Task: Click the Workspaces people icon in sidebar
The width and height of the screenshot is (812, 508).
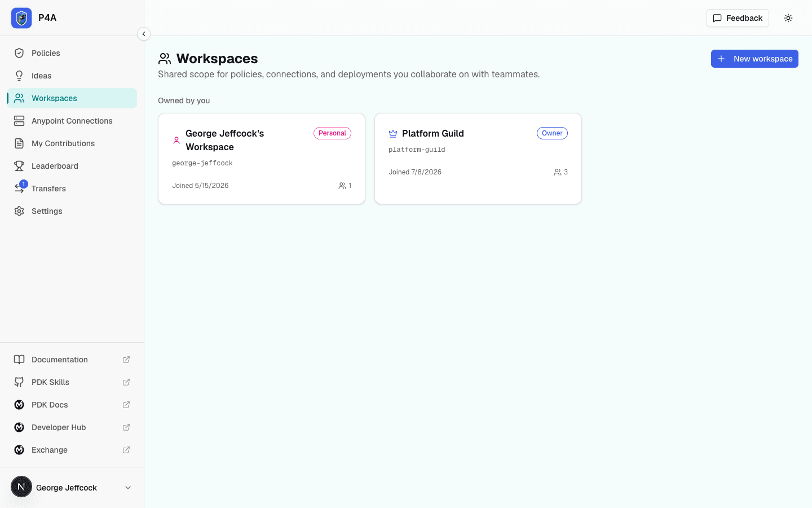Action: click(x=19, y=98)
